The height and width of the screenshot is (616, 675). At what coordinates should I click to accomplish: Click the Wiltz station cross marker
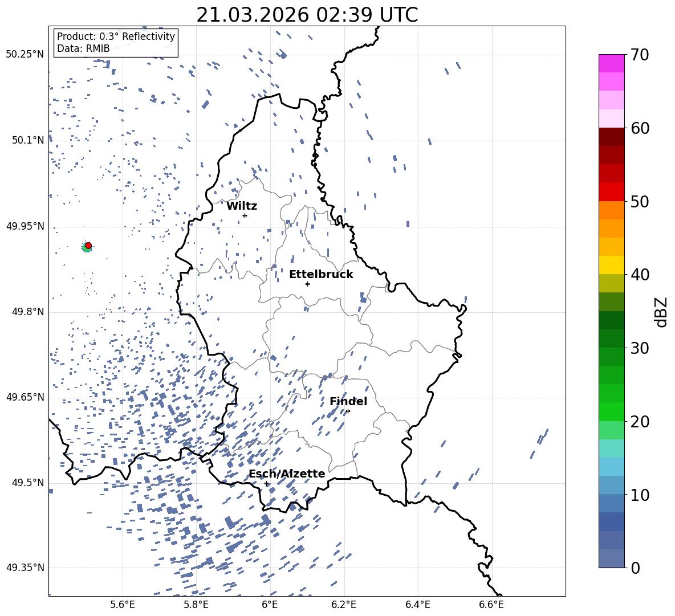click(245, 215)
